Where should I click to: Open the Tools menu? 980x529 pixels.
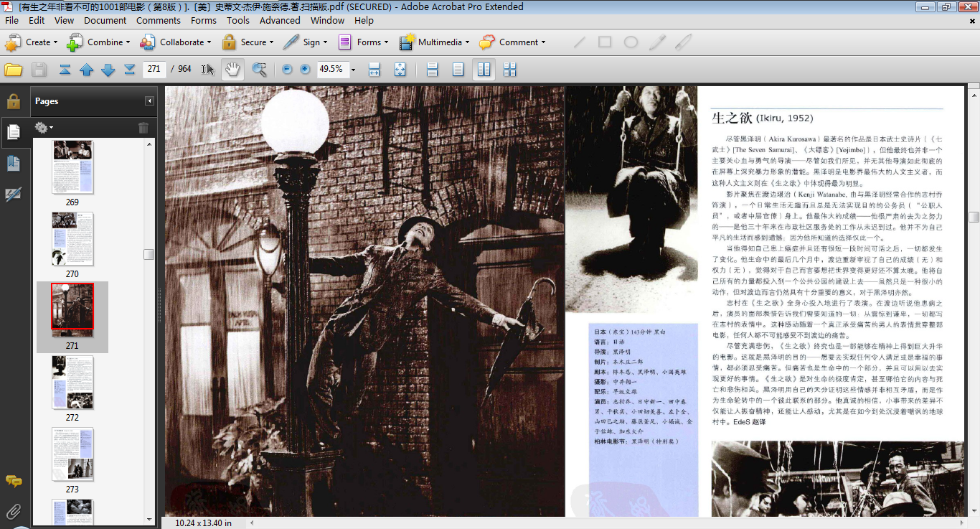(237, 21)
